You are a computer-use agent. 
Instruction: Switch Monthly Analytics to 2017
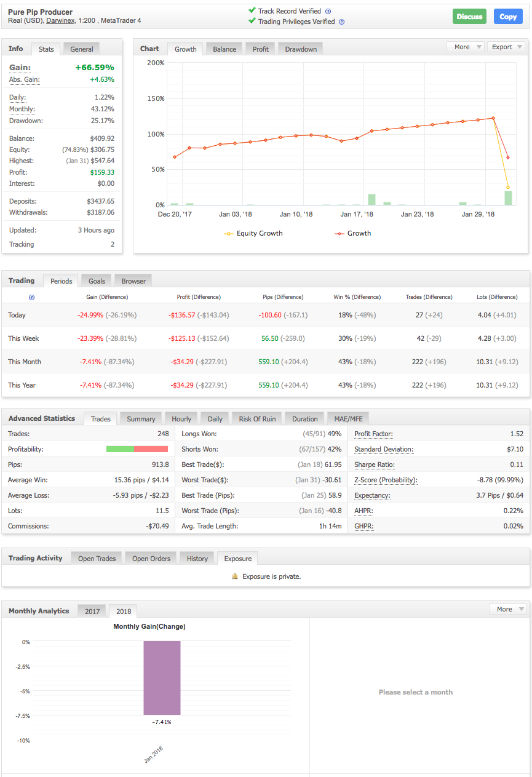coord(92,612)
